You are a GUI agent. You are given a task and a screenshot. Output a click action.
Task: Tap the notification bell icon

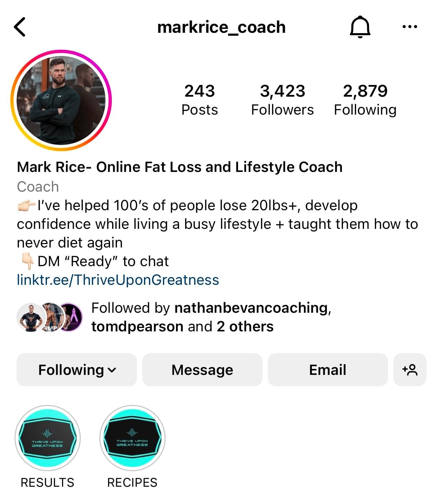coord(360,27)
